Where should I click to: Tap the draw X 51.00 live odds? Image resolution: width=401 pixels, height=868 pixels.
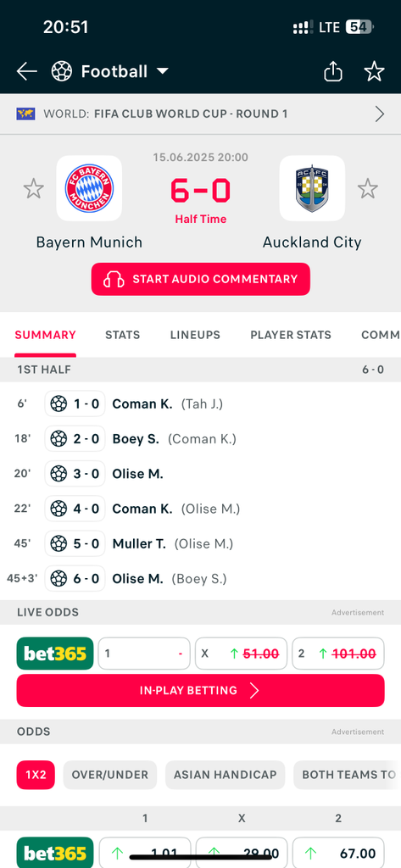241,654
